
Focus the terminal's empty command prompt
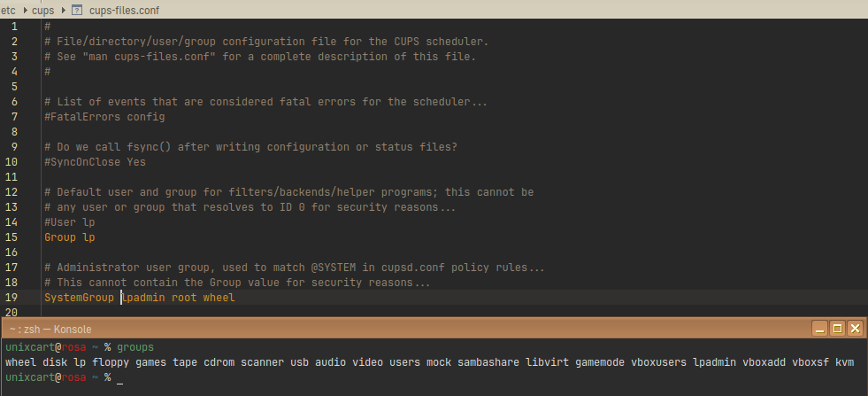coord(119,377)
